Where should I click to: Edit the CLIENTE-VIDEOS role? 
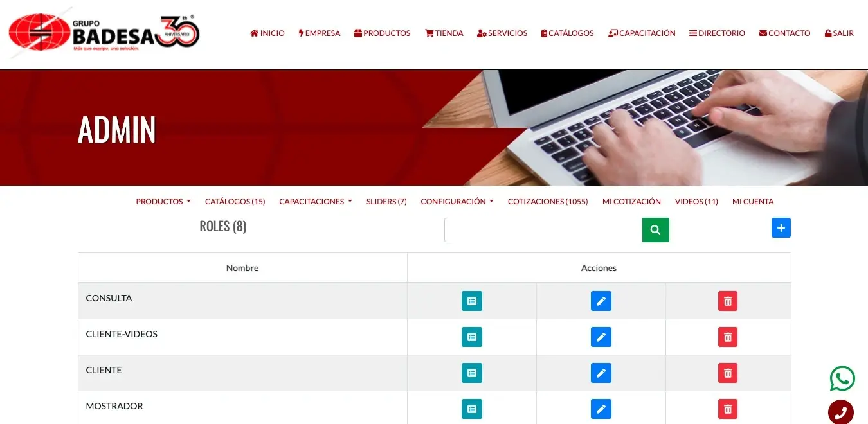(x=601, y=337)
